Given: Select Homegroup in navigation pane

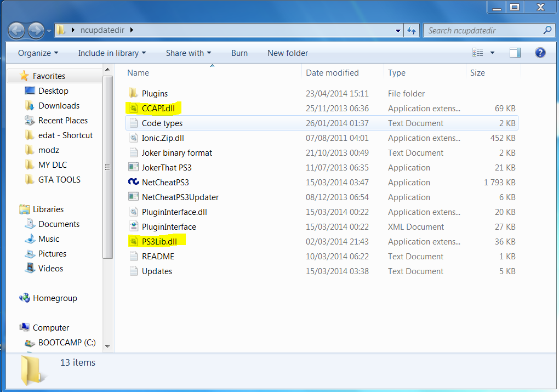Looking at the screenshot, I should click(x=55, y=298).
